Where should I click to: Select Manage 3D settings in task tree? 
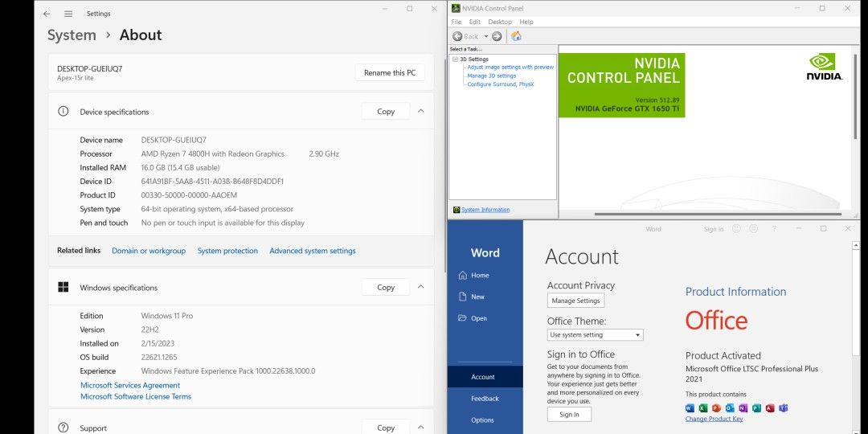point(491,76)
